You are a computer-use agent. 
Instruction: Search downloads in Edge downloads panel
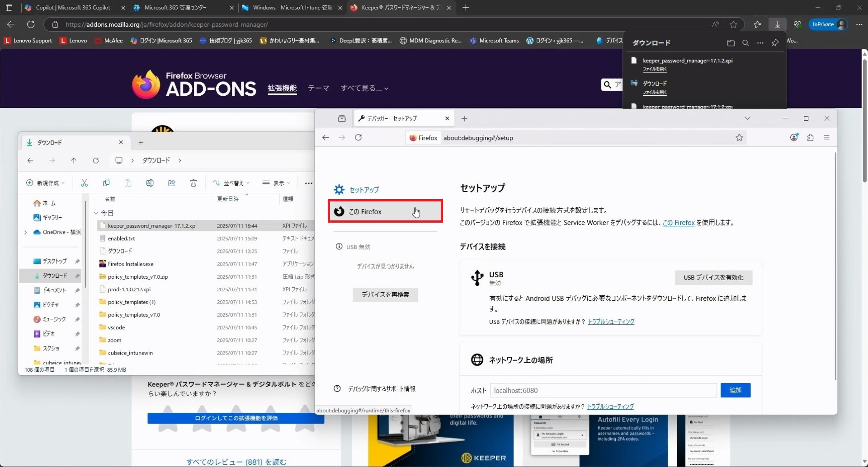pos(745,43)
